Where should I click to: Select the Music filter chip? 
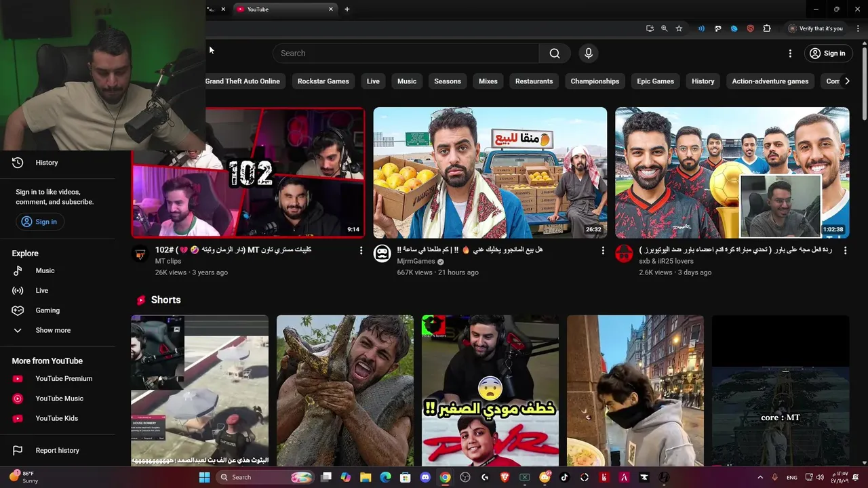(407, 81)
